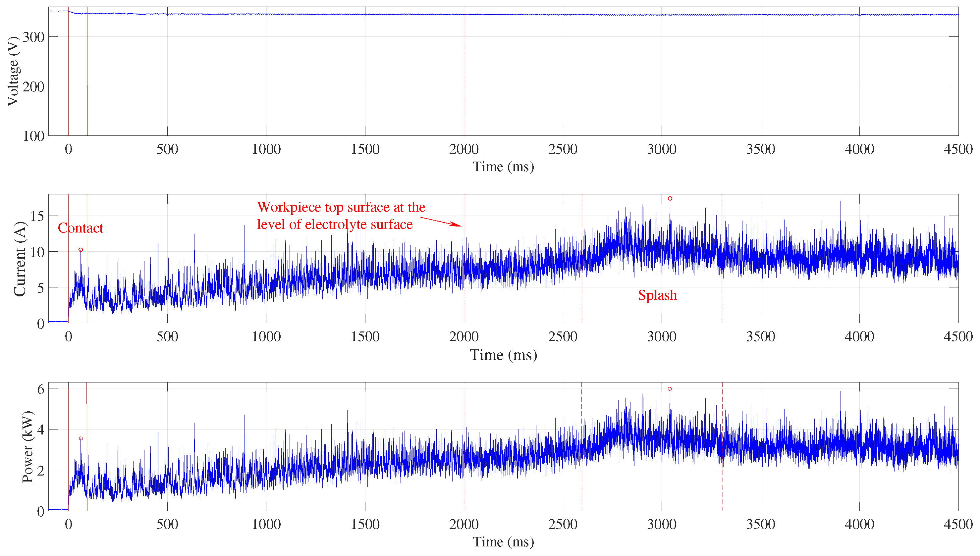Click the 2000 tick label under voltage plot
This screenshot has width=980, height=556.
(x=463, y=149)
